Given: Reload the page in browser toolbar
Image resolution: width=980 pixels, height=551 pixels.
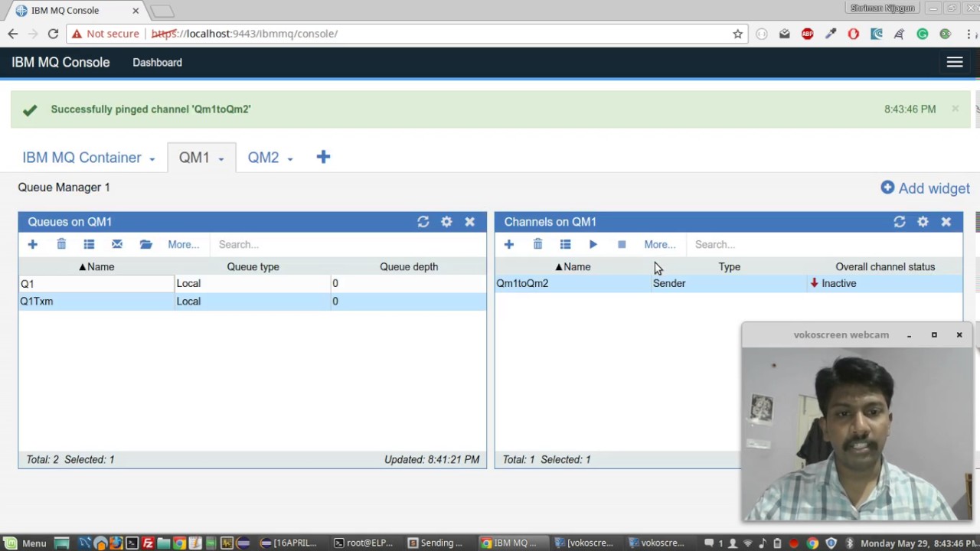Looking at the screenshot, I should (x=53, y=34).
